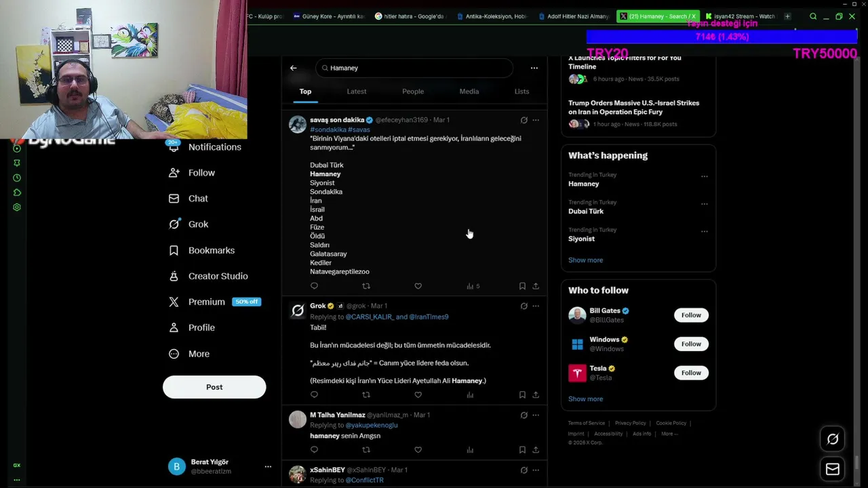Open floating messages envelope button
Screen dimensions: 868x488
tap(833, 469)
